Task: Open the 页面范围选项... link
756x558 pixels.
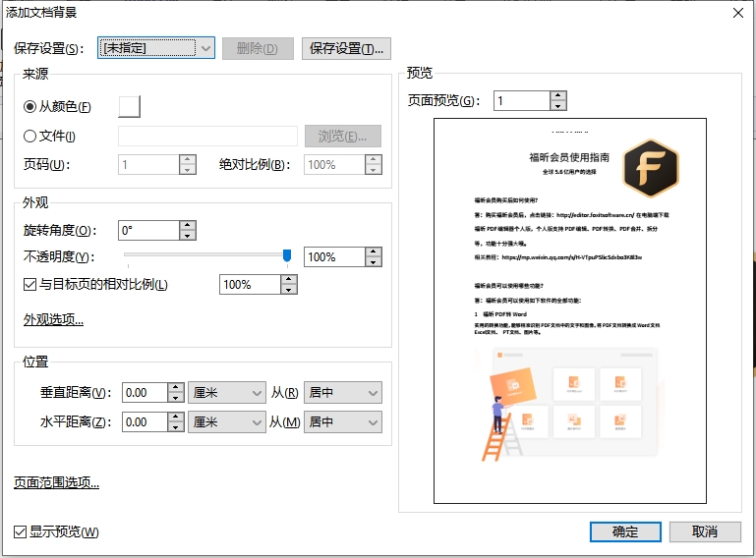Action: [x=57, y=482]
